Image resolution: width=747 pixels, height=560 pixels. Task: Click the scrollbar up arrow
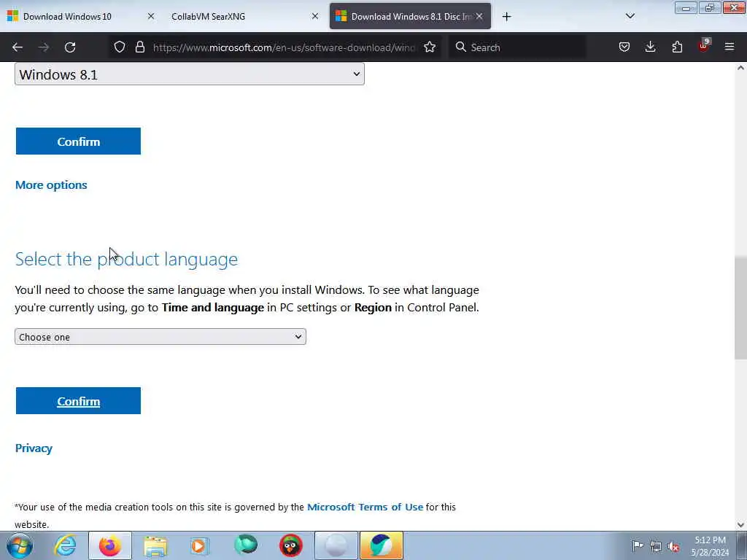(740, 68)
